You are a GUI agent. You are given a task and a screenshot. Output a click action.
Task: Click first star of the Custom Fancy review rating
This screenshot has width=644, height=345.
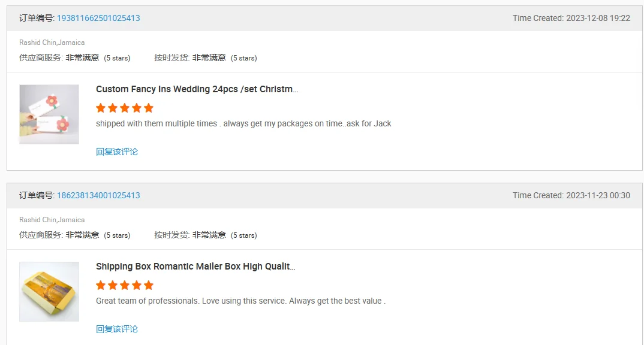coord(101,108)
